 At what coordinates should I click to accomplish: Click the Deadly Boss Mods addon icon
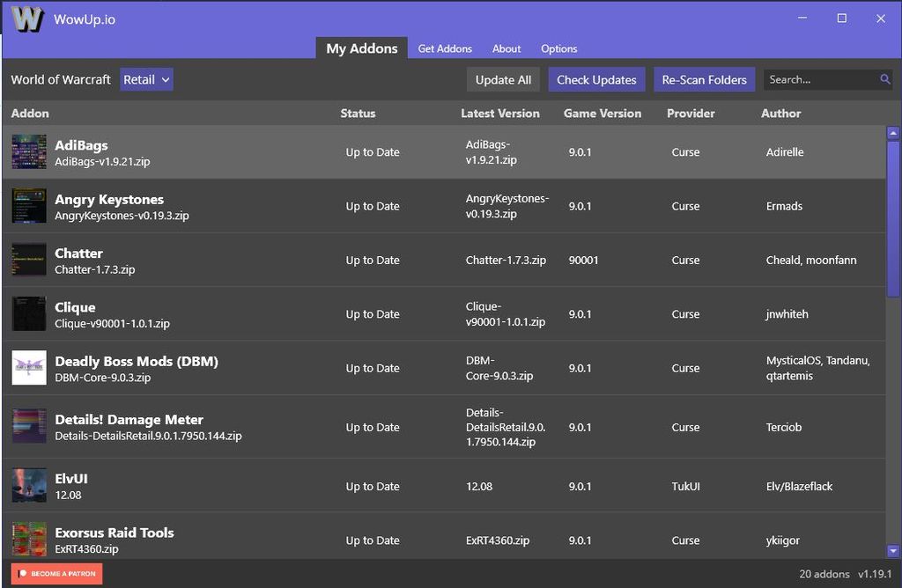(29, 368)
